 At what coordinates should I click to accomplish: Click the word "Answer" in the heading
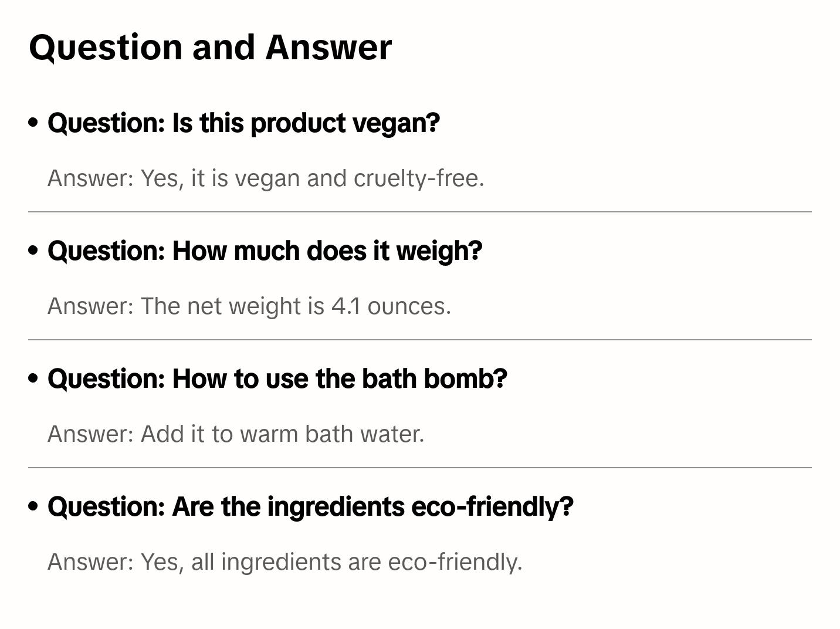pyautogui.click(x=328, y=48)
